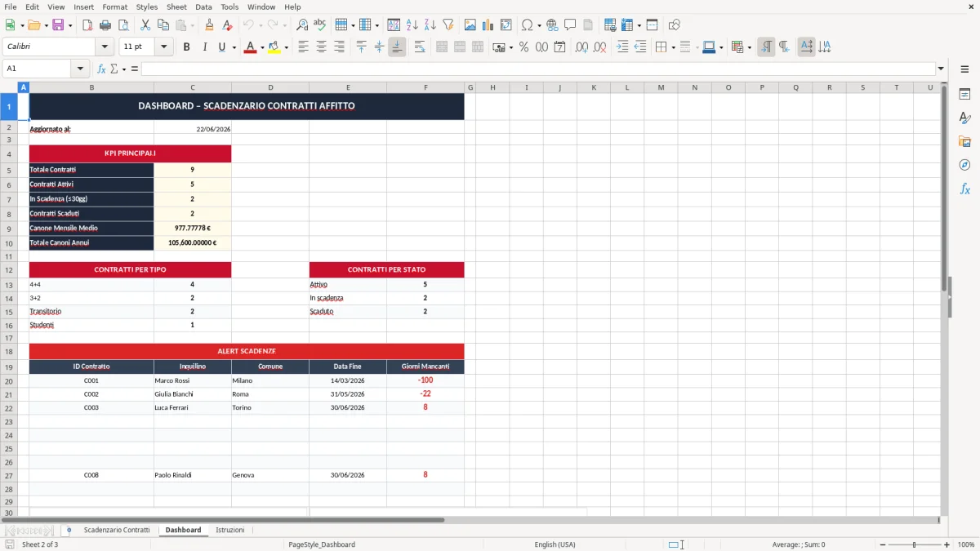Viewport: 980px width, 551px height.
Task: Expand font color palette arrow
Action: tap(262, 47)
